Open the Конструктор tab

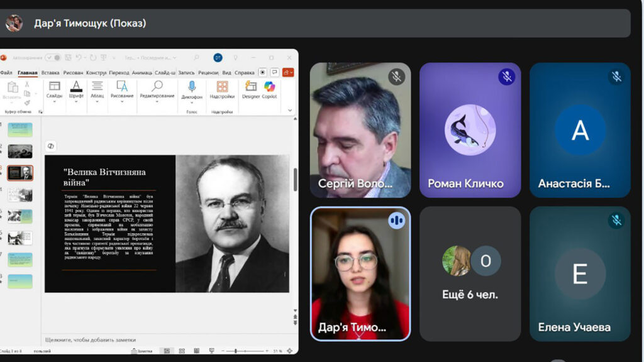coord(96,73)
